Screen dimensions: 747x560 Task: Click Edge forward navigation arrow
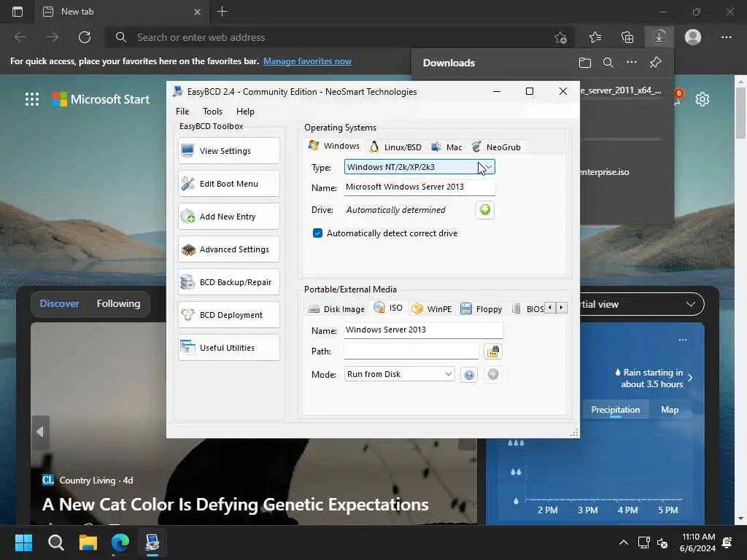point(53,37)
